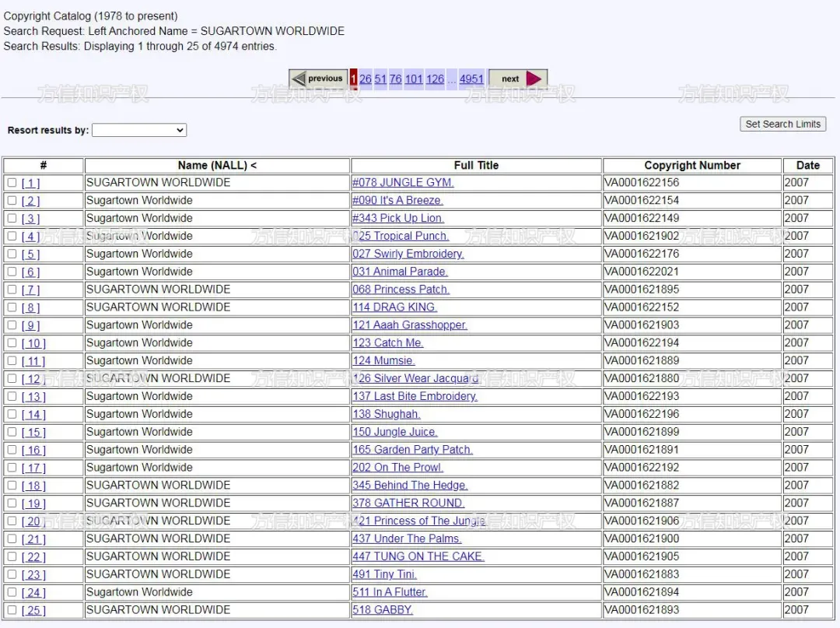The width and height of the screenshot is (840, 628).
Task: Open the #078 JUNGLE GYM title link
Action: (403, 183)
